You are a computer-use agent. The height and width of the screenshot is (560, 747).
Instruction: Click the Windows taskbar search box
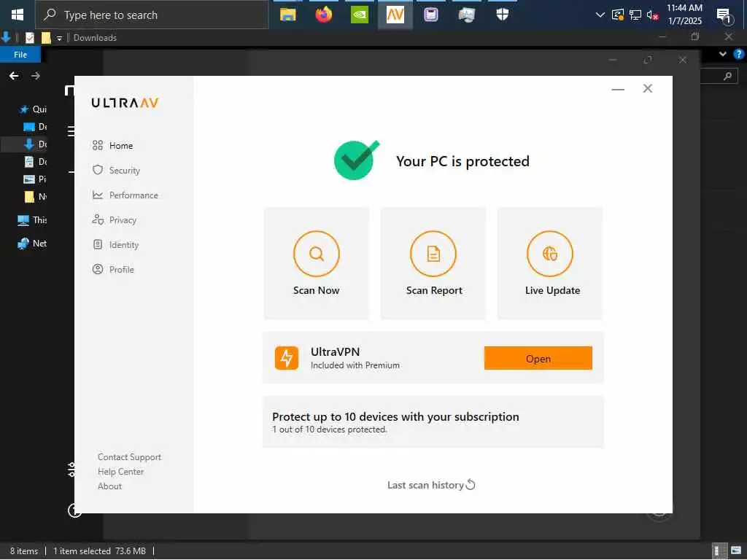(152, 15)
